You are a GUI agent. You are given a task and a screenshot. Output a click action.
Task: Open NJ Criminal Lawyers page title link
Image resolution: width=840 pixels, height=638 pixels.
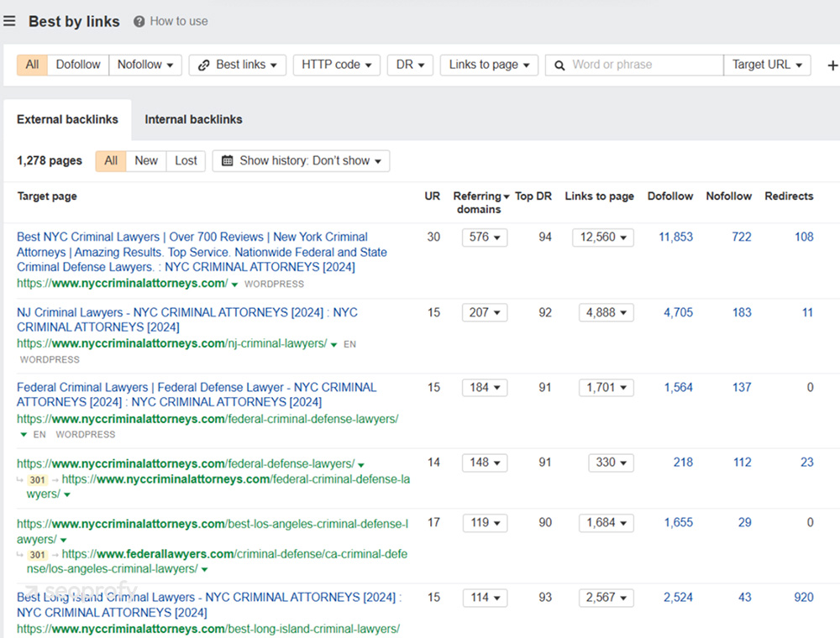pyautogui.click(x=187, y=320)
